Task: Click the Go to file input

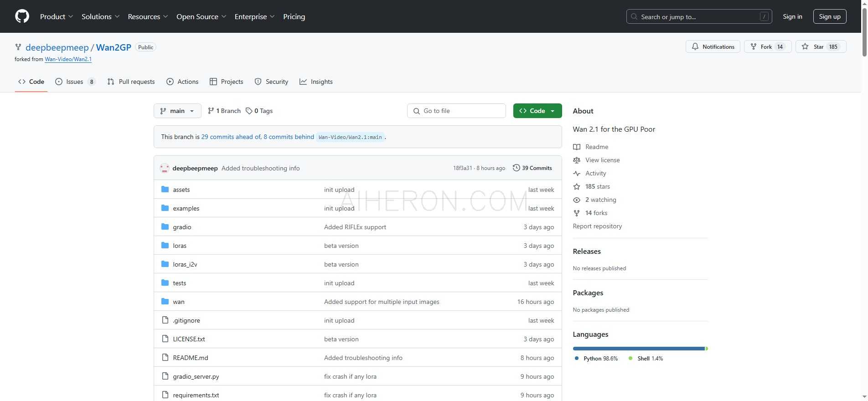Action: click(456, 111)
